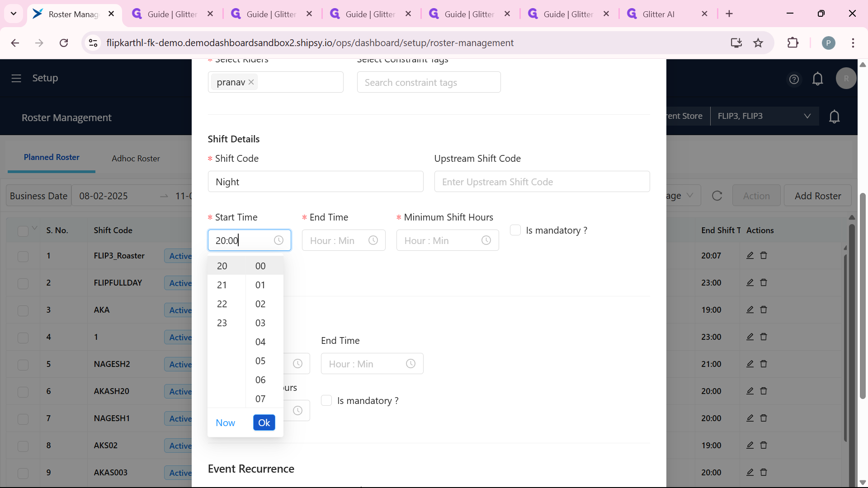Click the Action button
The image size is (868, 488).
(756, 196)
